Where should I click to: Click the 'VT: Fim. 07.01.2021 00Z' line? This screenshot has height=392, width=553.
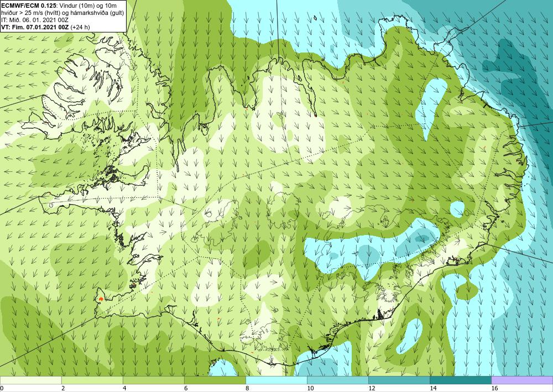click(35, 27)
